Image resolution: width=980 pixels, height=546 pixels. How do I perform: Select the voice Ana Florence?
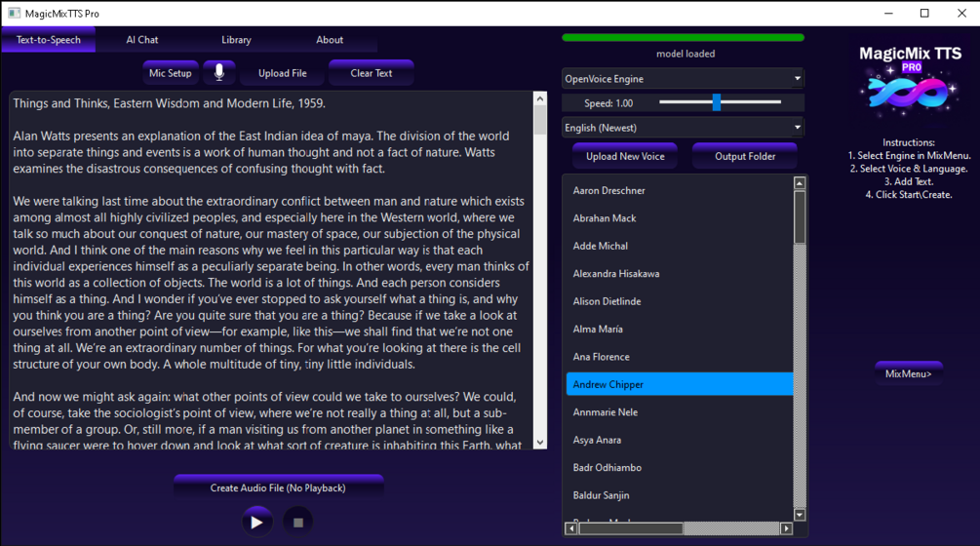pos(680,357)
